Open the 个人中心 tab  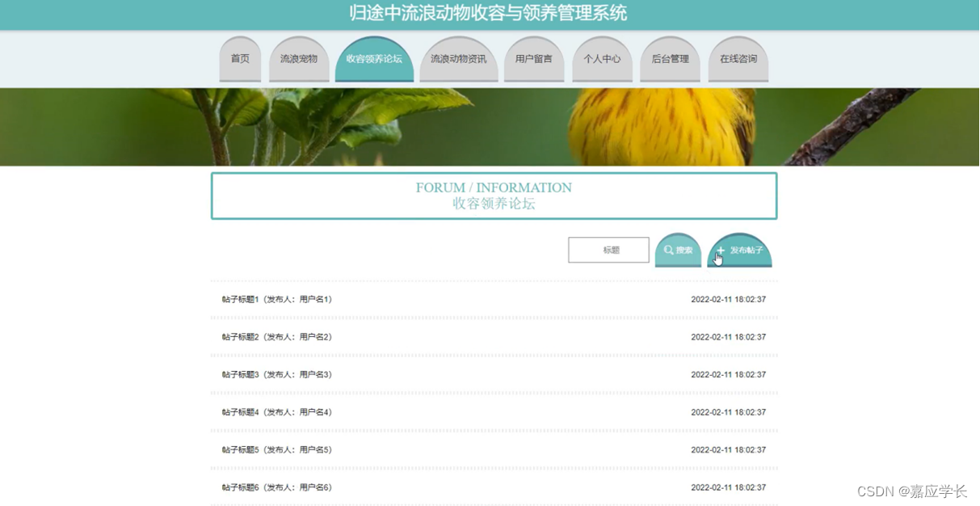coord(602,59)
